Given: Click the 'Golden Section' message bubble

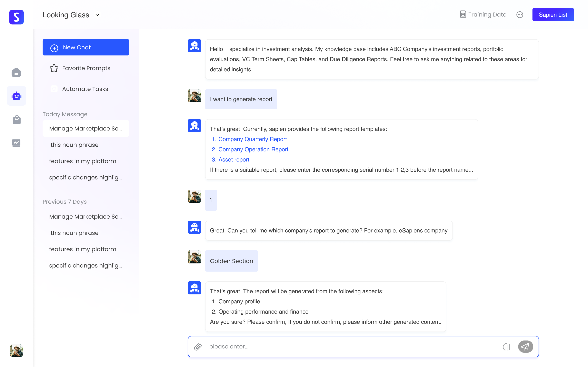Looking at the screenshot, I should 231,261.
